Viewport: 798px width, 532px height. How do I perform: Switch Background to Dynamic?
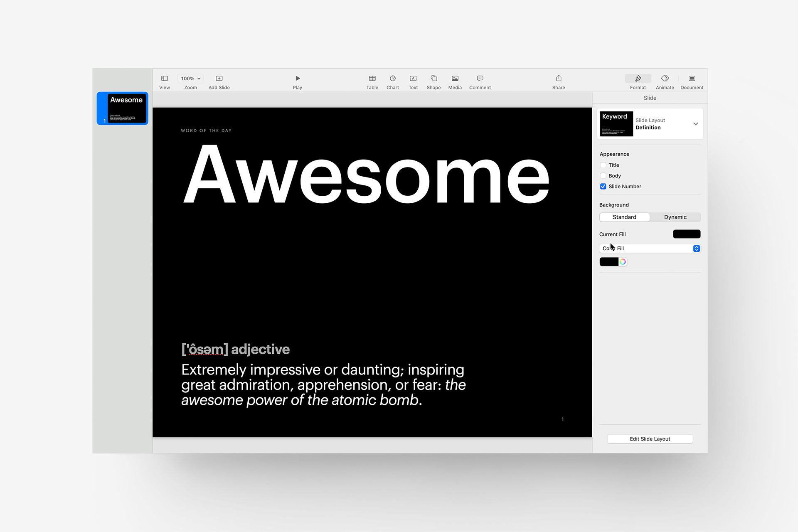pos(675,217)
